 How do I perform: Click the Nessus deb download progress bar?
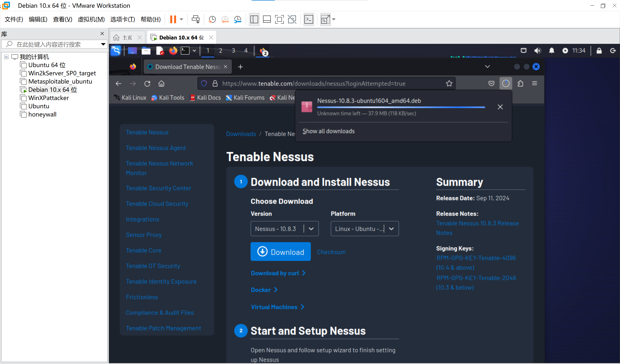point(401,107)
